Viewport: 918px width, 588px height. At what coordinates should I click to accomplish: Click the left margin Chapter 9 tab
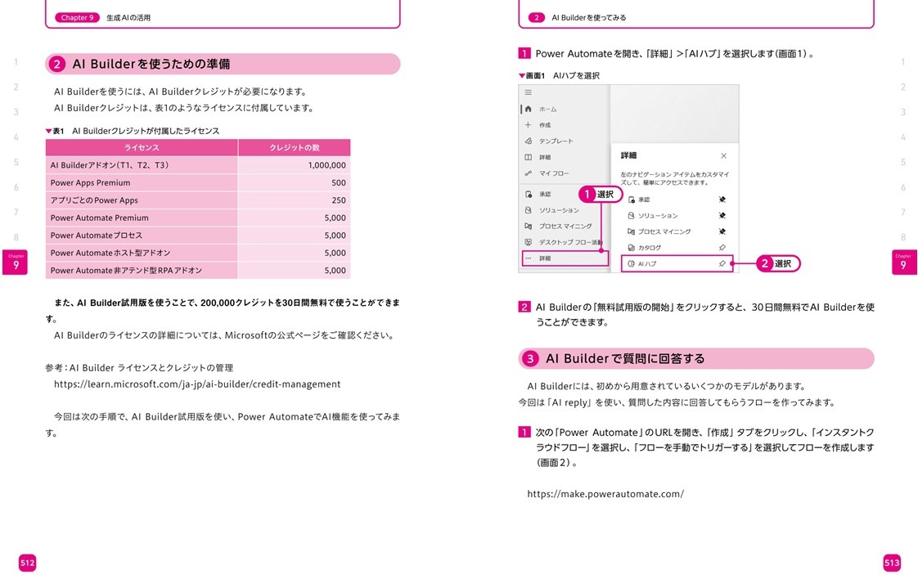16,263
